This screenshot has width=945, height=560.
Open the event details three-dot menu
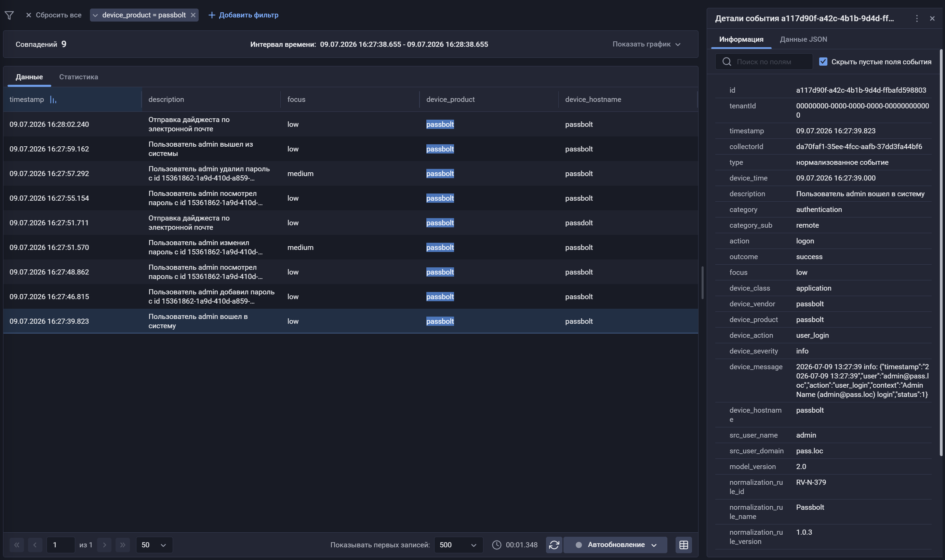coord(917,18)
